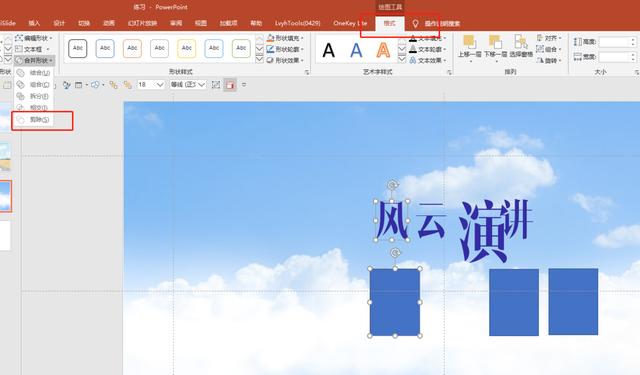Apply the orange-outline Abc shape style
The width and height of the screenshot is (640, 375).
132,49
